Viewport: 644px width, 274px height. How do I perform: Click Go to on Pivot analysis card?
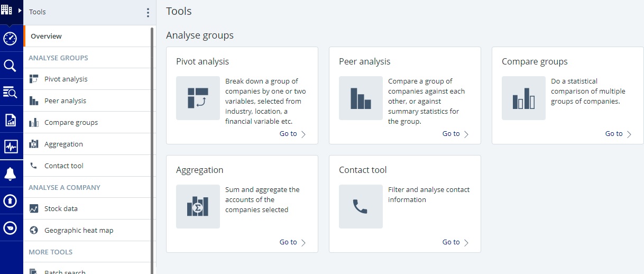[x=292, y=134]
